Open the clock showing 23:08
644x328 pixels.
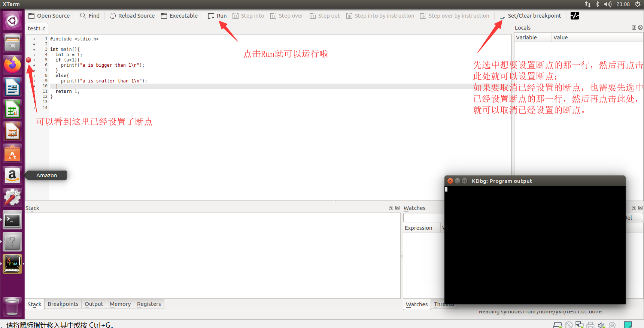coord(623,4)
